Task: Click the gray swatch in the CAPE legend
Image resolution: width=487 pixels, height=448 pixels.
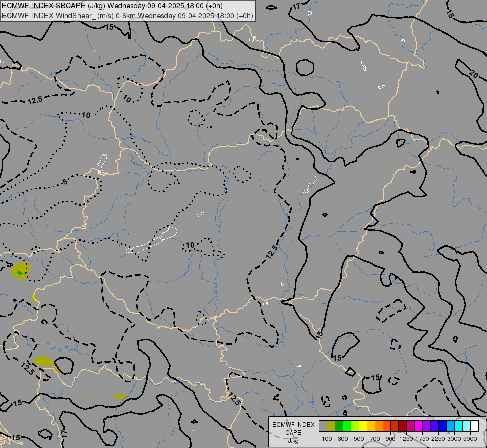Action: (323, 426)
